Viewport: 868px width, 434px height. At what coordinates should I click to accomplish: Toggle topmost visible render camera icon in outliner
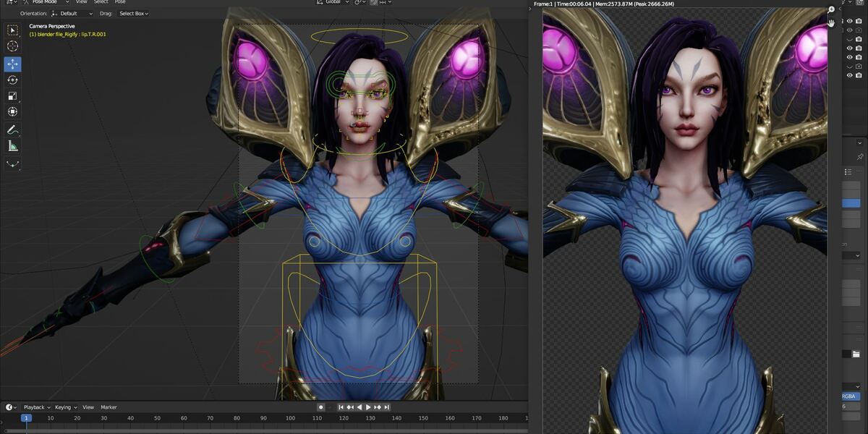point(859,20)
